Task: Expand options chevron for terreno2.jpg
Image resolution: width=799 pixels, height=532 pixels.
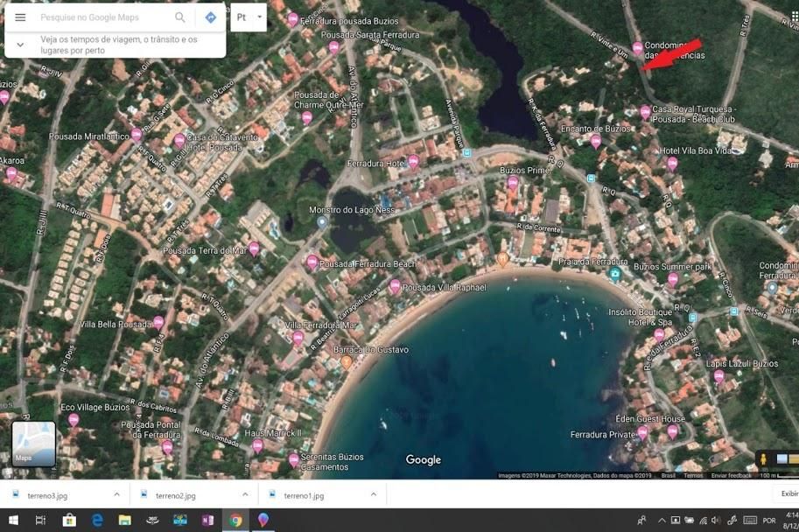Action: tap(245, 494)
